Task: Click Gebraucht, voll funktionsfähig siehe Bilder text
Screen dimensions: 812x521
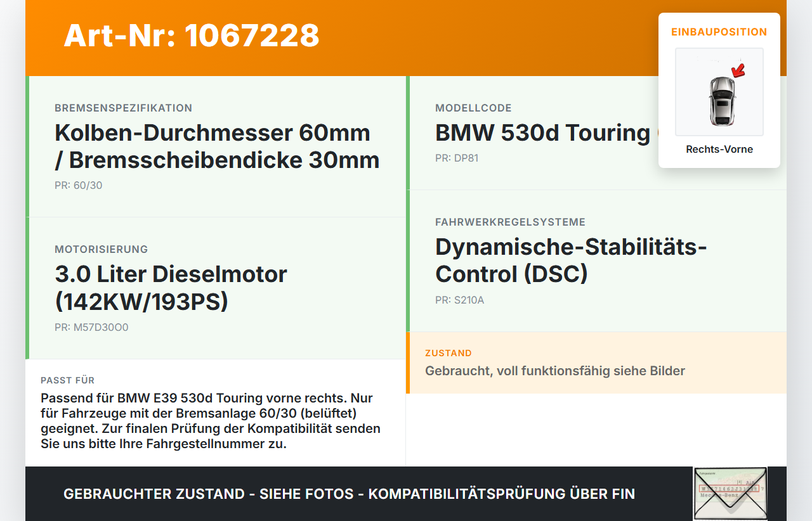Action: [x=555, y=371]
